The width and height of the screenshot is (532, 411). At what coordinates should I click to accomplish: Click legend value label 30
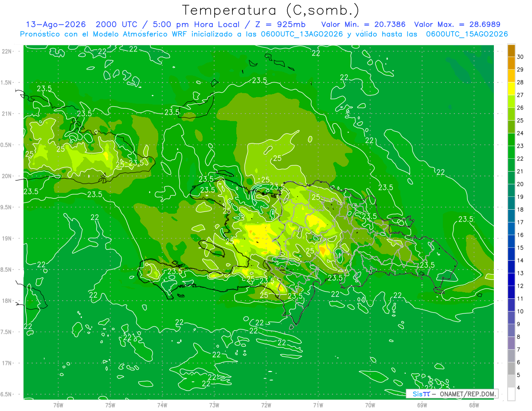[520, 57]
